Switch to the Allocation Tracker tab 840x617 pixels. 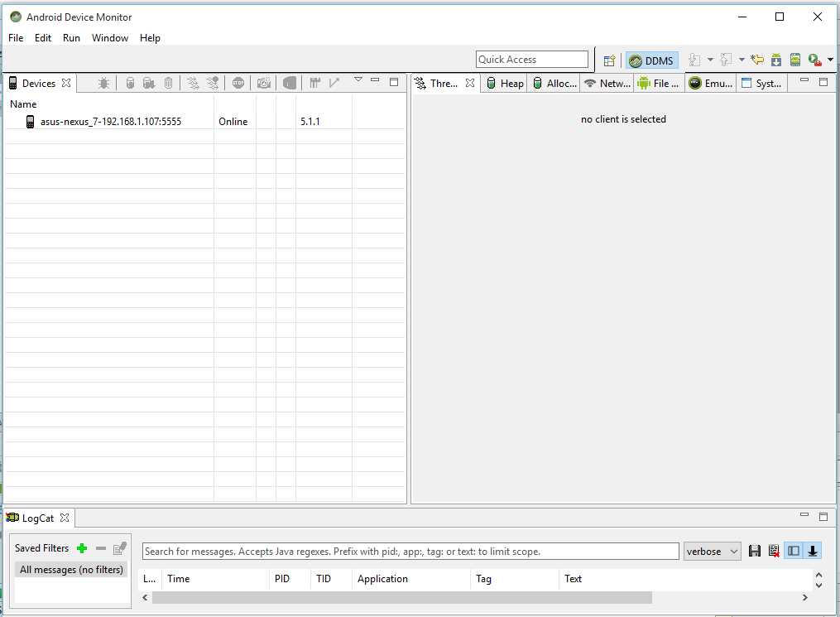[554, 84]
